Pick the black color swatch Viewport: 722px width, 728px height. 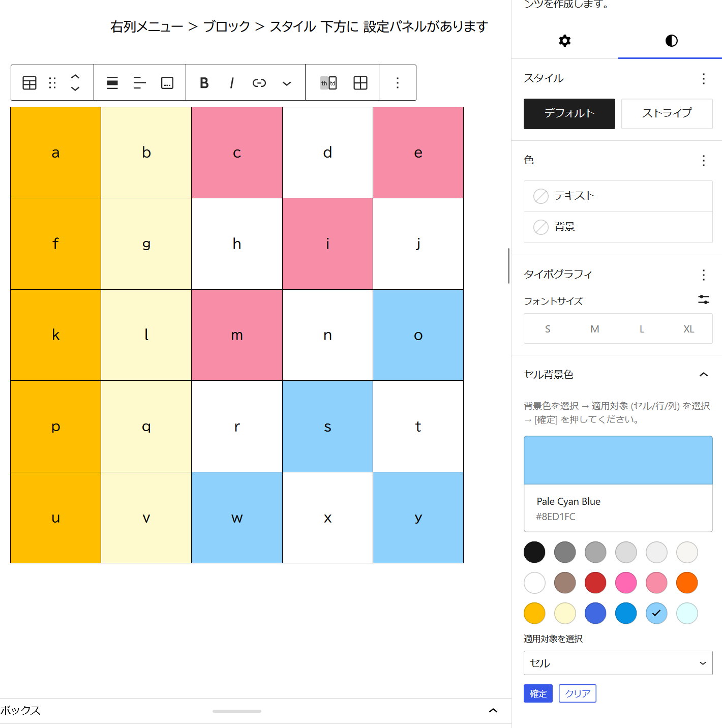(534, 552)
